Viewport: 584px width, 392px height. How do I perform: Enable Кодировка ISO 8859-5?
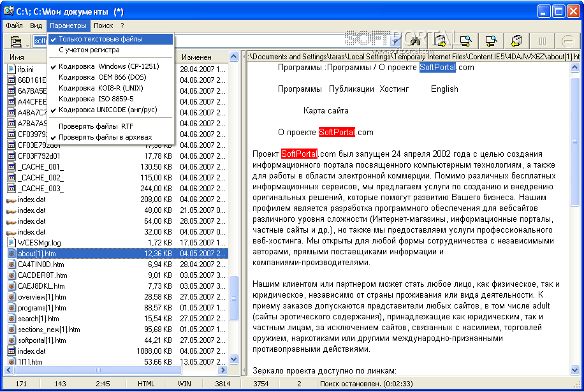(111, 99)
